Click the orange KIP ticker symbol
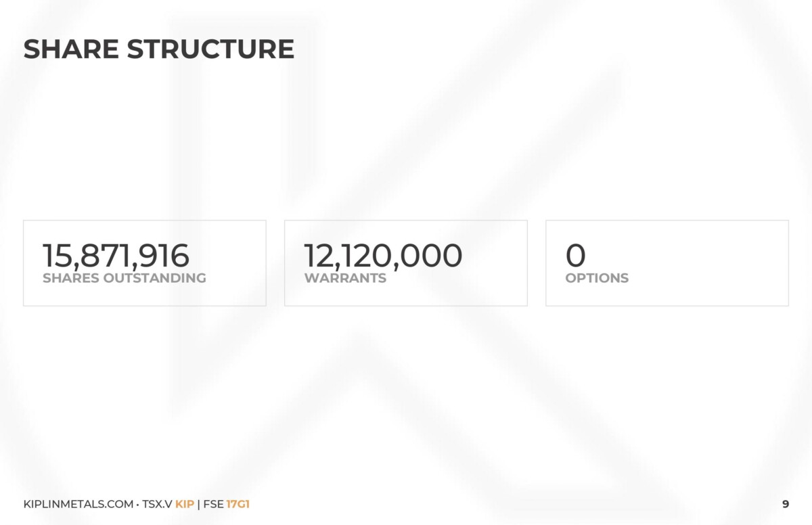Image resolution: width=812 pixels, height=525 pixels. [185, 504]
